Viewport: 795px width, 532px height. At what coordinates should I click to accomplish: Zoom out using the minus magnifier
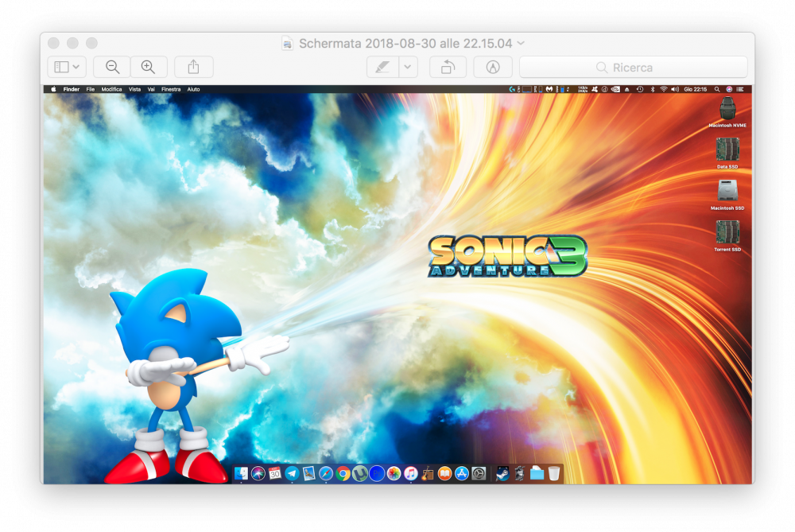point(112,67)
